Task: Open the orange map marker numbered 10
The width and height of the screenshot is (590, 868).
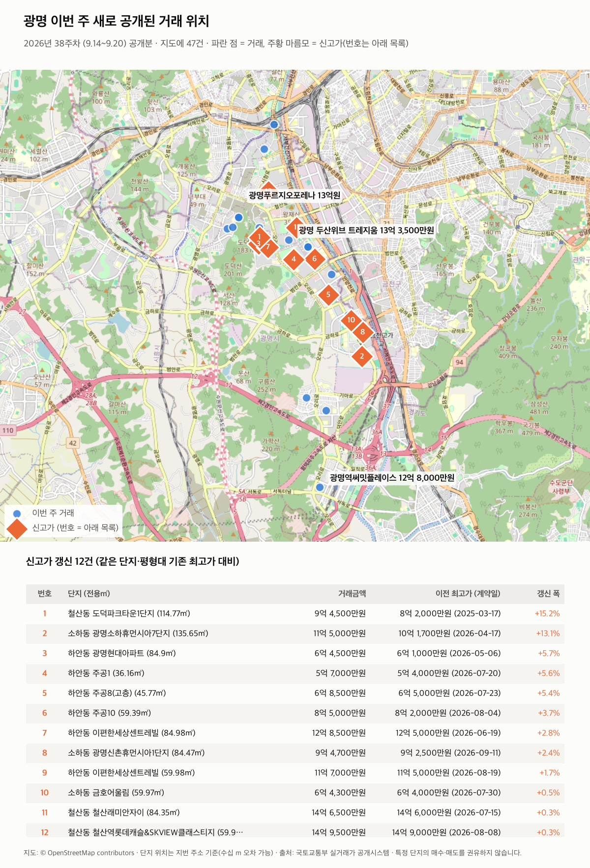Action: pyautogui.click(x=351, y=320)
